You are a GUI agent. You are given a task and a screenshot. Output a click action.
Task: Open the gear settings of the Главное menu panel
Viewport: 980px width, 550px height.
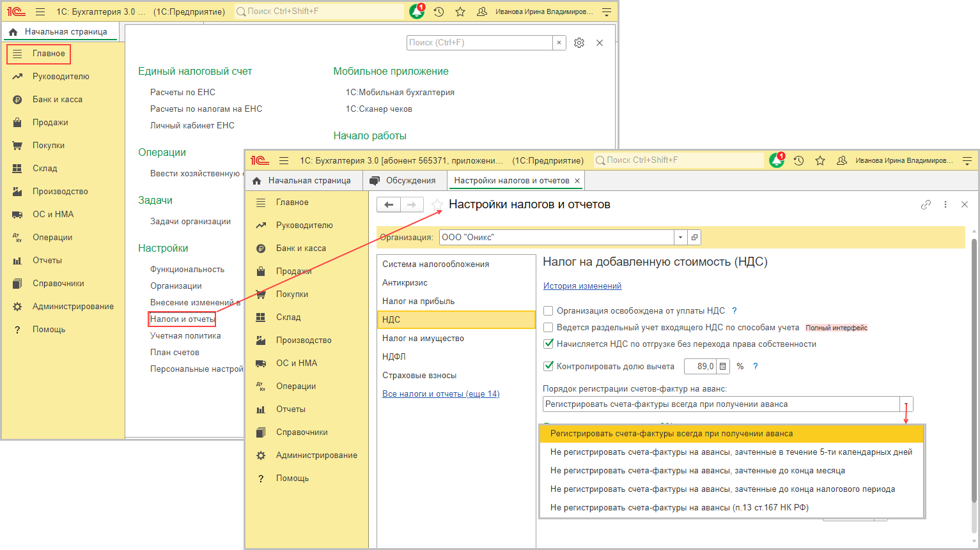[x=579, y=43]
